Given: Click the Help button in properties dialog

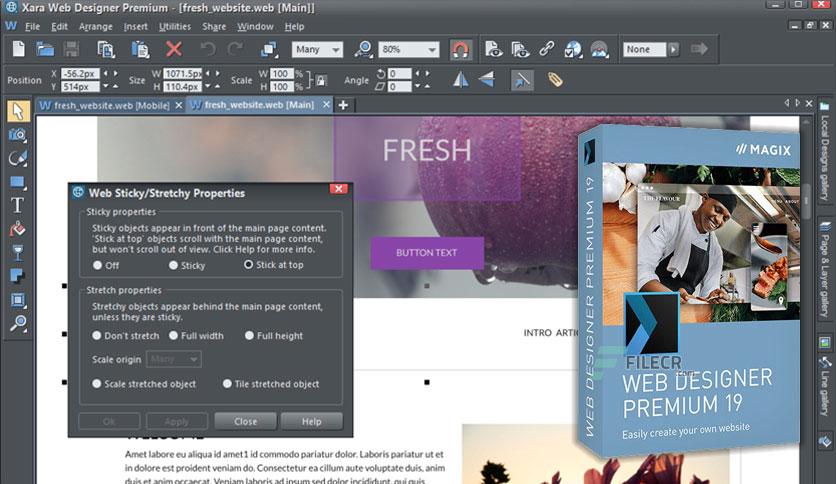Looking at the screenshot, I should (x=311, y=421).
